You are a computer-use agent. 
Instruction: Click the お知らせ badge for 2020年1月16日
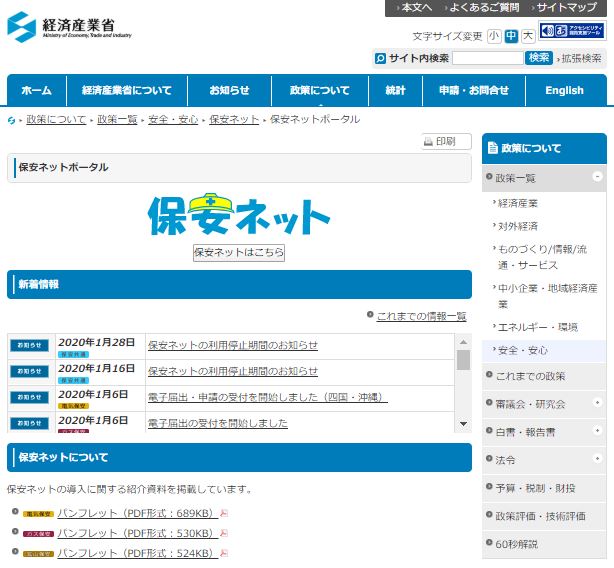point(29,371)
